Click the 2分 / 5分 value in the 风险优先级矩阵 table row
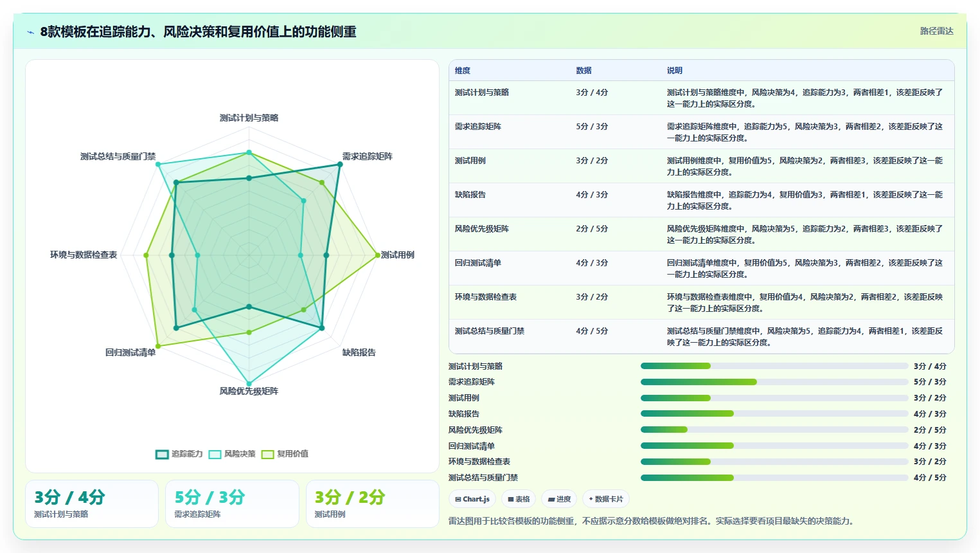Screen dimensions: 980x553 point(592,229)
